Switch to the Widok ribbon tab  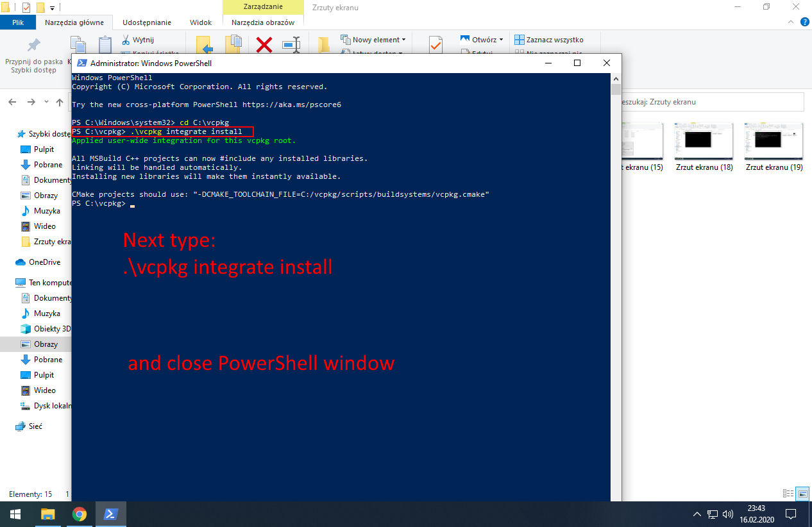(x=200, y=22)
